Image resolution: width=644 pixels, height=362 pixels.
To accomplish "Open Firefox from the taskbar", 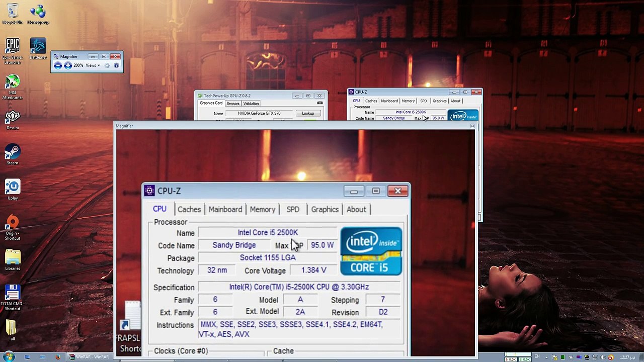I will pos(58,357).
